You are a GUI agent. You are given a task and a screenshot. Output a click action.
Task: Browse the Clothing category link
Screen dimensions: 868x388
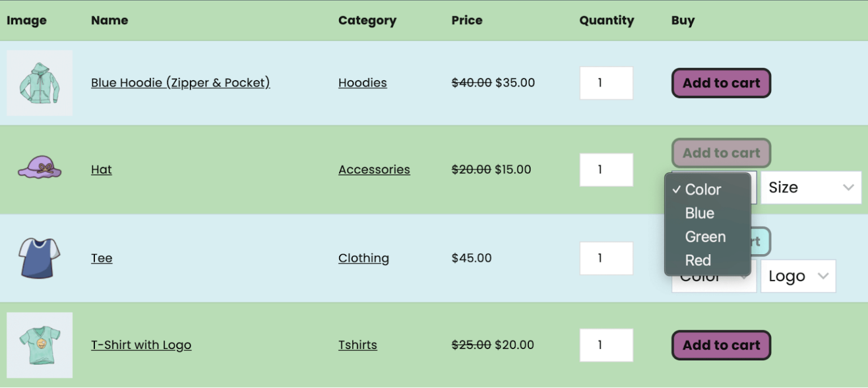pos(363,258)
